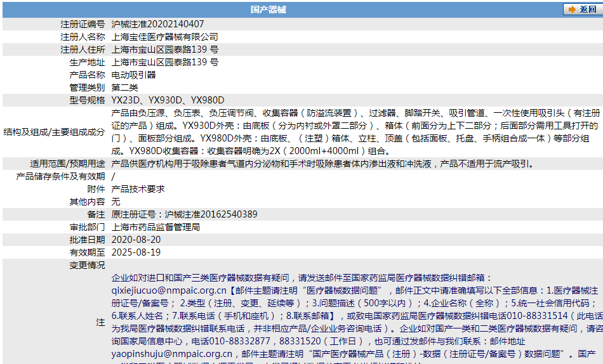Click the 产品名称 label
Viewport: 603px width, 364px height.
tap(88, 75)
